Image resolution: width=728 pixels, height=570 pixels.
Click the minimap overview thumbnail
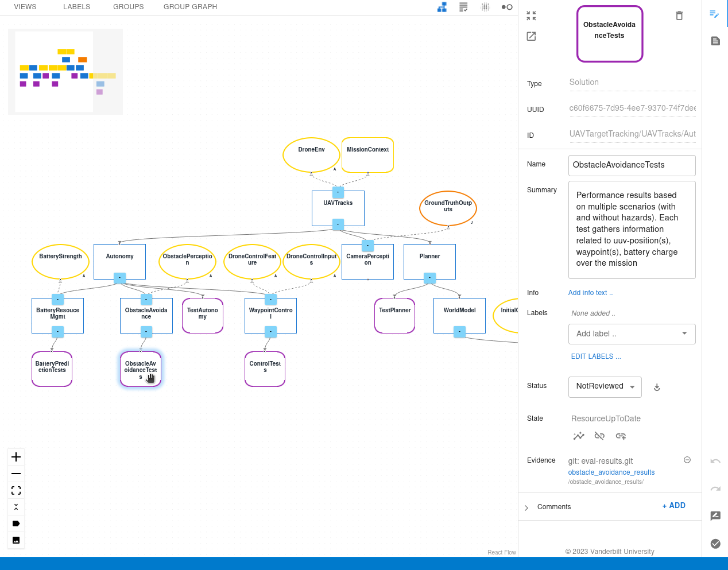(65, 72)
